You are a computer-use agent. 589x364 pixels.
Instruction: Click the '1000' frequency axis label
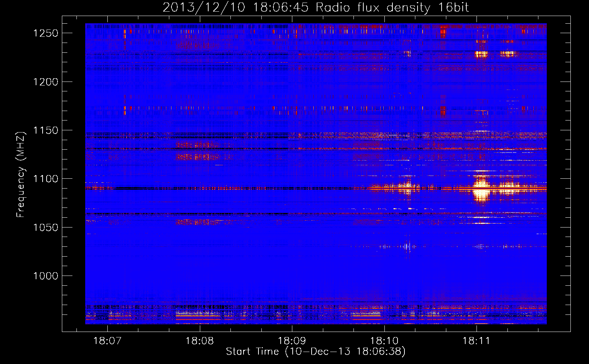[46, 276]
